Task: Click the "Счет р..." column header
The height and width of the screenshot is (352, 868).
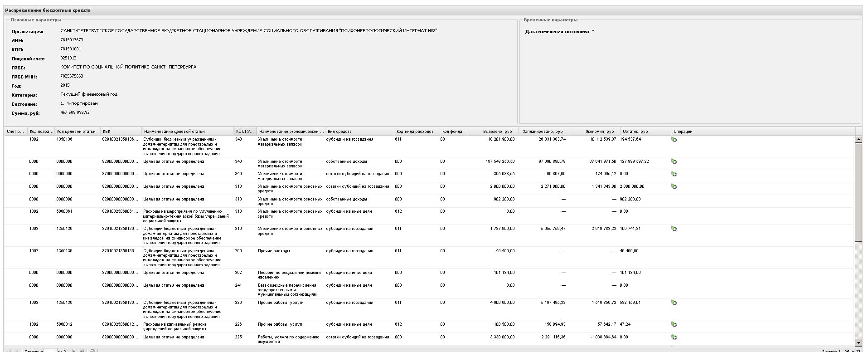Action: (16, 132)
